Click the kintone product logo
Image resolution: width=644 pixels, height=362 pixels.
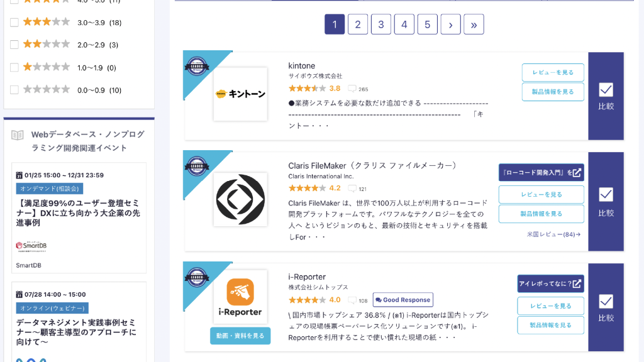pos(240,94)
